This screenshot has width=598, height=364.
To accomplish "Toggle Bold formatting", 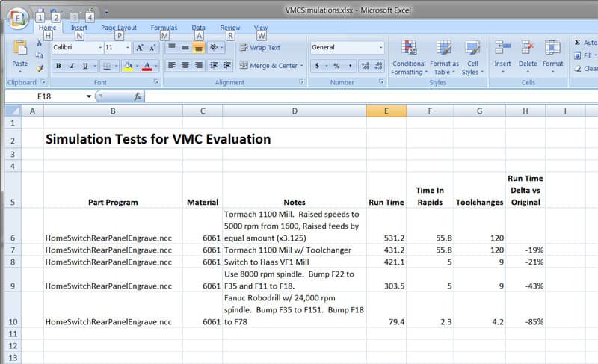I will (x=59, y=66).
